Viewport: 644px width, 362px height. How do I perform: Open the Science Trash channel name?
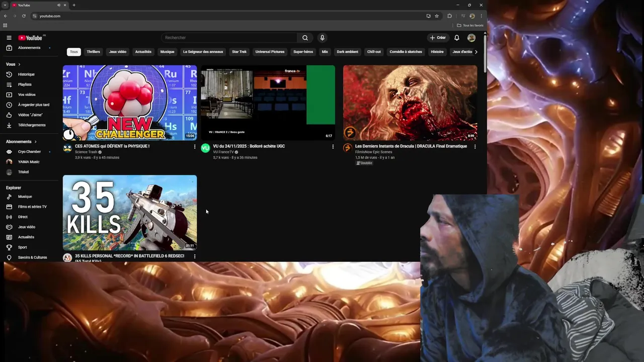[86, 152]
